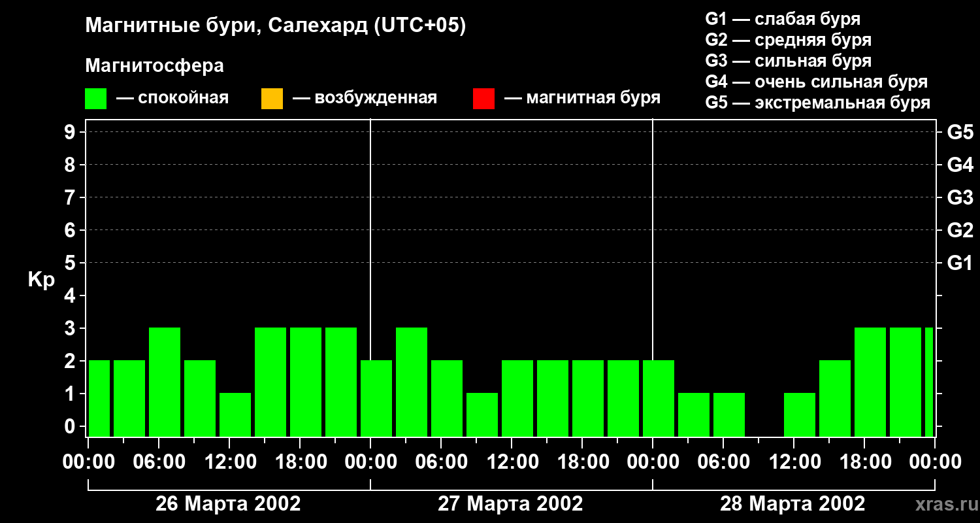Click the '28 Марта 2002' date label
This screenshot has width=980, height=523.
[x=792, y=504]
